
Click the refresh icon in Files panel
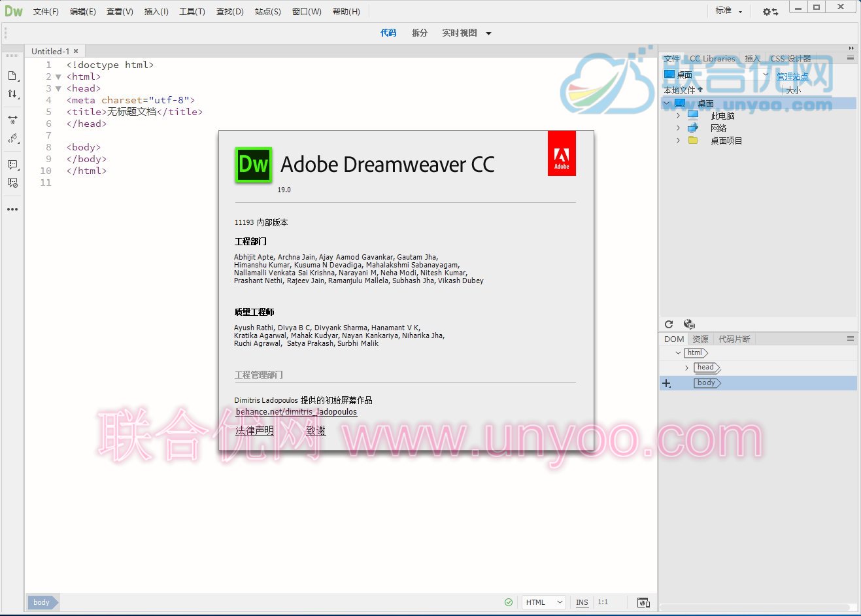pyautogui.click(x=669, y=324)
